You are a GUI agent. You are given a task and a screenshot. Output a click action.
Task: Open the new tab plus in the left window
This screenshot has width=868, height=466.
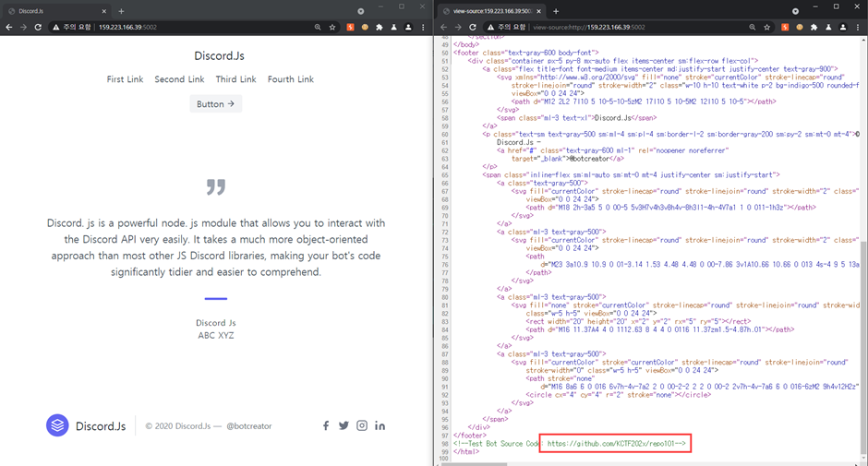tap(121, 11)
